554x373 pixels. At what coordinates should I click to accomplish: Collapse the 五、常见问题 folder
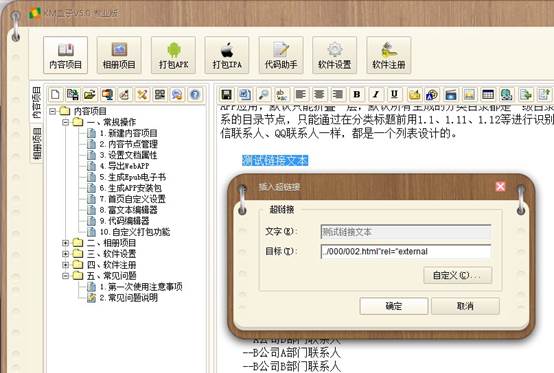pyautogui.click(x=65, y=276)
